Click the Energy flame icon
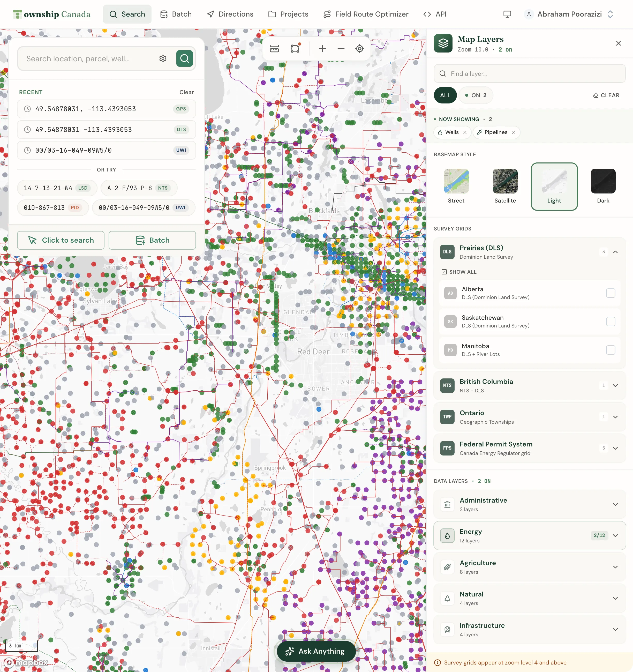This screenshot has height=672, width=633. tap(447, 535)
